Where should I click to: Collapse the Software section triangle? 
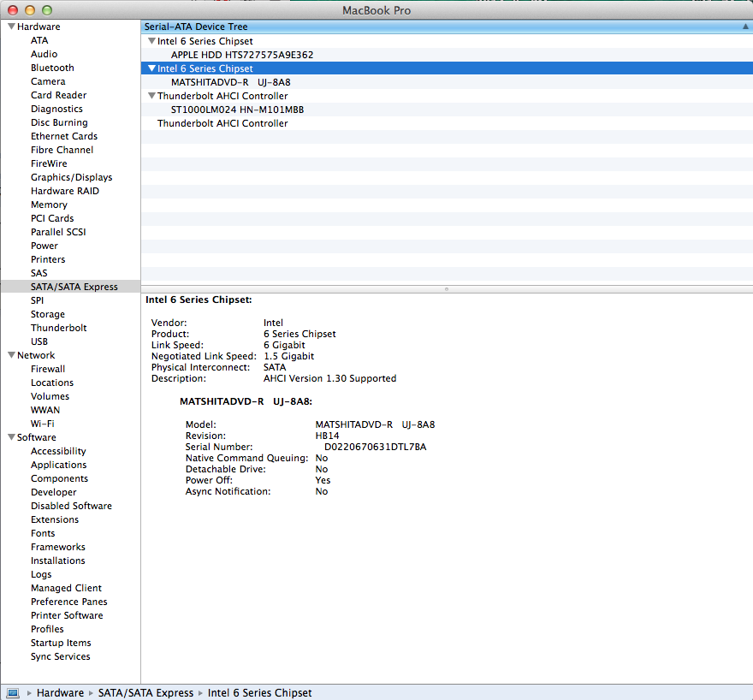pos(11,437)
